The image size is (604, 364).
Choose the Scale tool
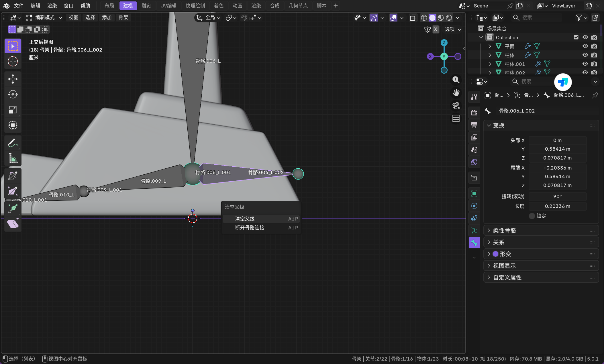(x=13, y=110)
